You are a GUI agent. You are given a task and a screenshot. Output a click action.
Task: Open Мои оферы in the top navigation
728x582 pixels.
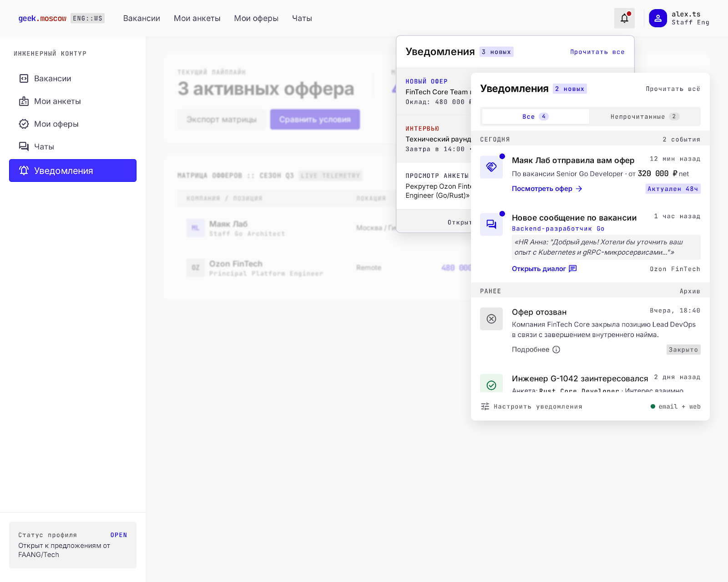point(256,18)
